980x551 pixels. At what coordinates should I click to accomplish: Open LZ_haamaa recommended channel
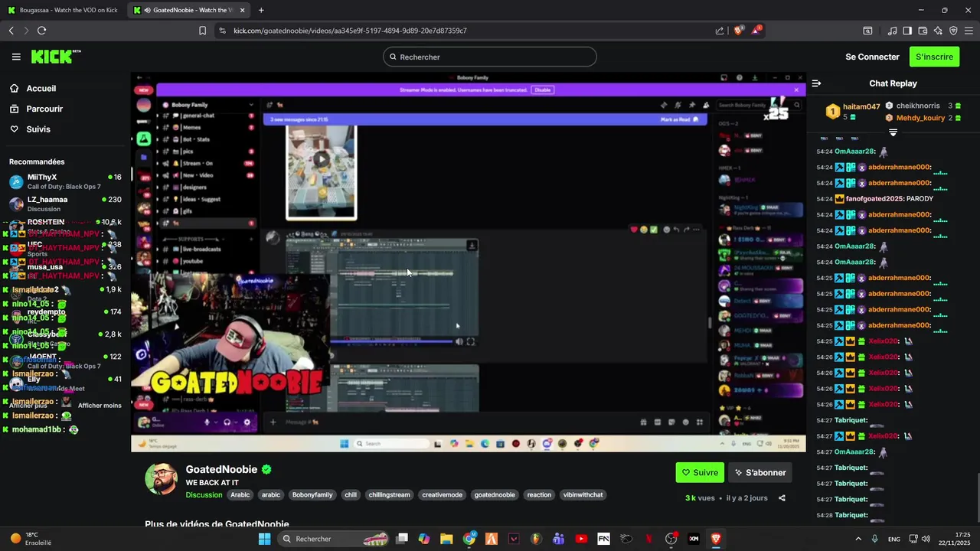(x=65, y=204)
